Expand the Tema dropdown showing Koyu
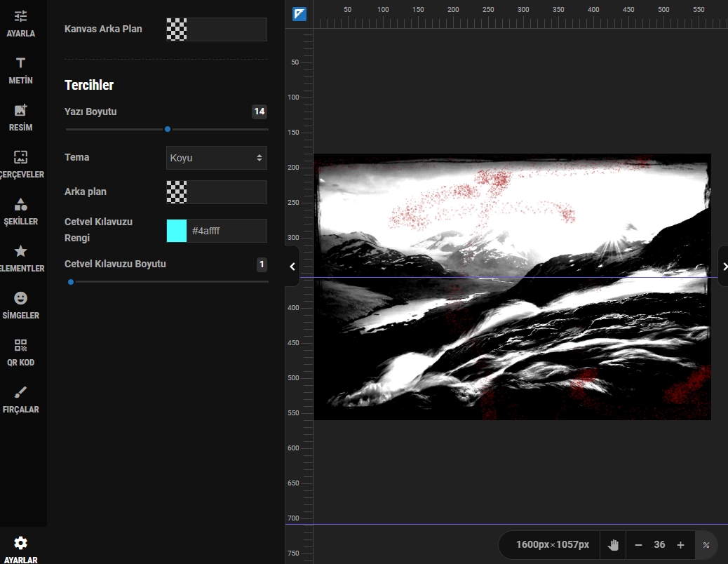 (216, 158)
